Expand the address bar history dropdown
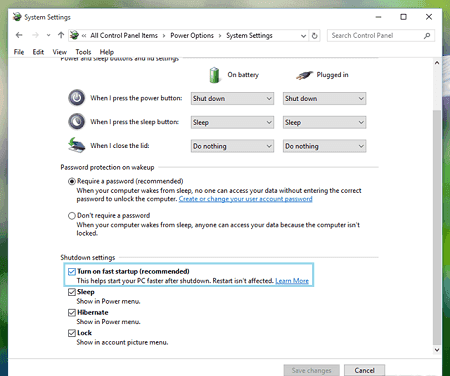The height and width of the screenshot is (376, 450). coord(303,36)
